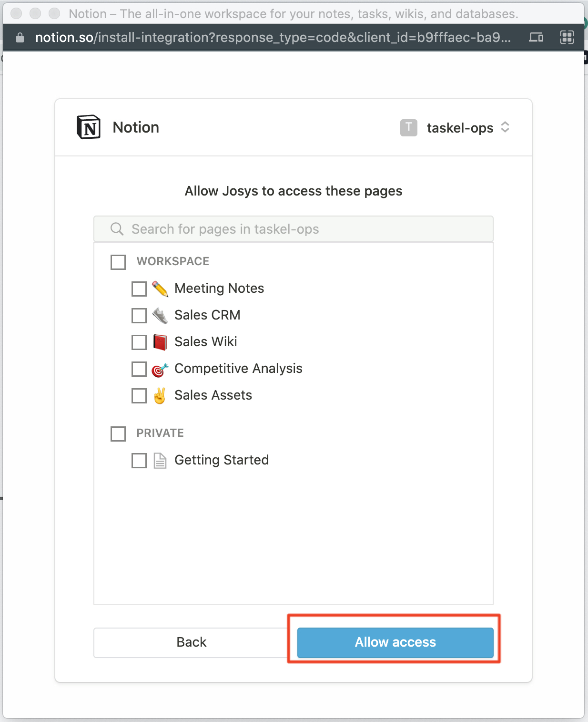Click the Notion logo icon
This screenshot has height=722, width=588.
click(x=89, y=127)
